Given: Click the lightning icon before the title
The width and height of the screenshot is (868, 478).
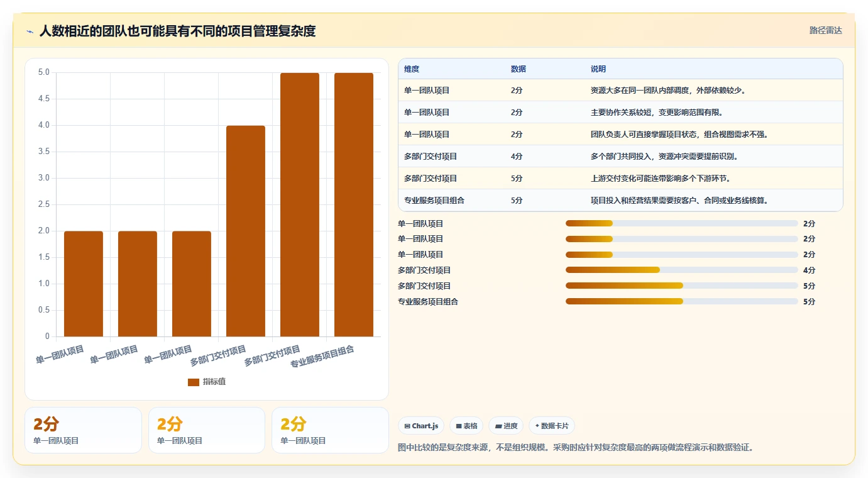Looking at the screenshot, I should (x=30, y=31).
